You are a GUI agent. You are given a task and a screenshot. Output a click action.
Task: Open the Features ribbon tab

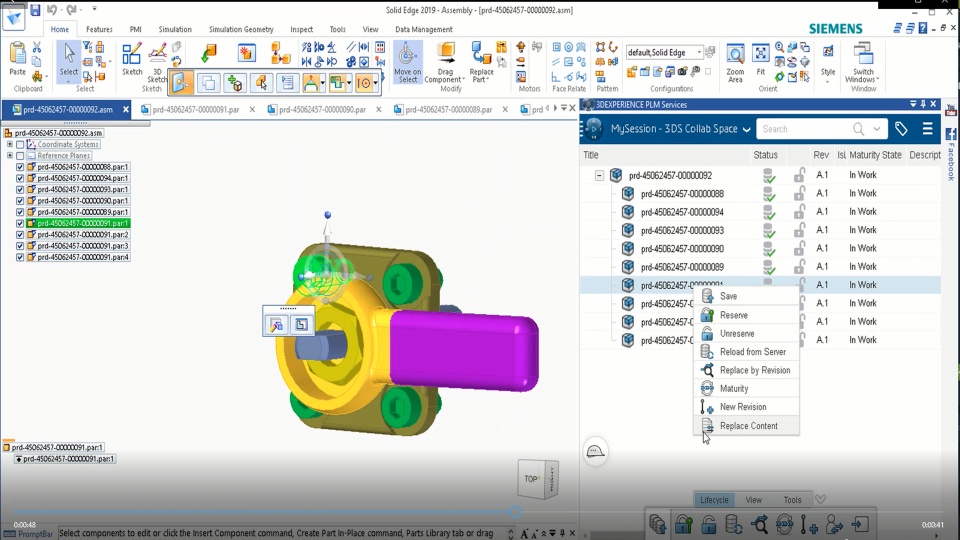(99, 29)
